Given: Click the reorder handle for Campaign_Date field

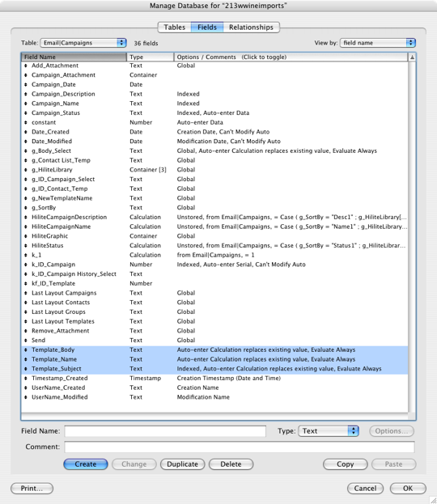Looking at the screenshot, I should tap(26, 84).
